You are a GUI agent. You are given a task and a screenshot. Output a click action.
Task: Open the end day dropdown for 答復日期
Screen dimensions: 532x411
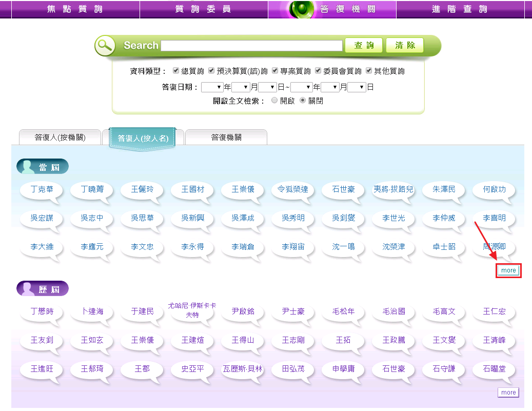pyautogui.click(x=357, y=87)
